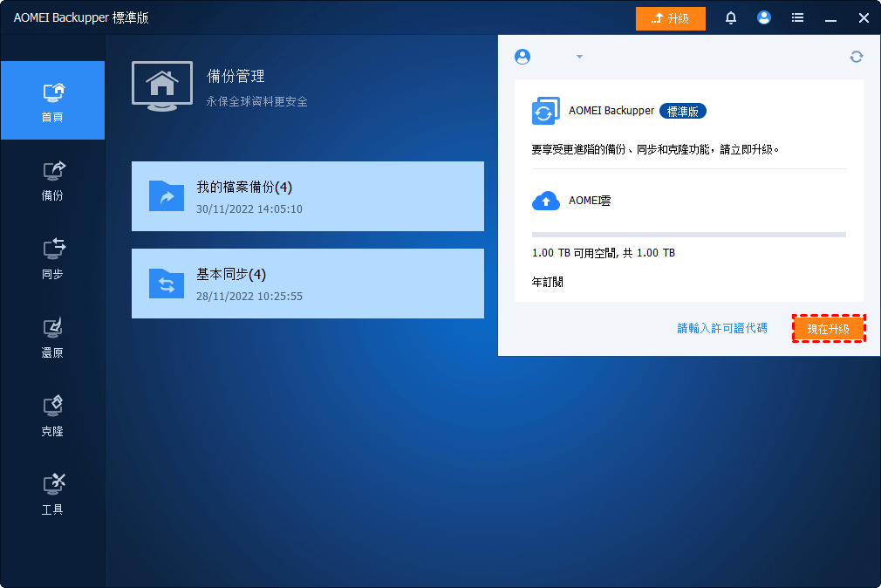Viewport: 881px width, 588px height.
Task: Refresh the account panel
Action: click(x=856, y=57)
